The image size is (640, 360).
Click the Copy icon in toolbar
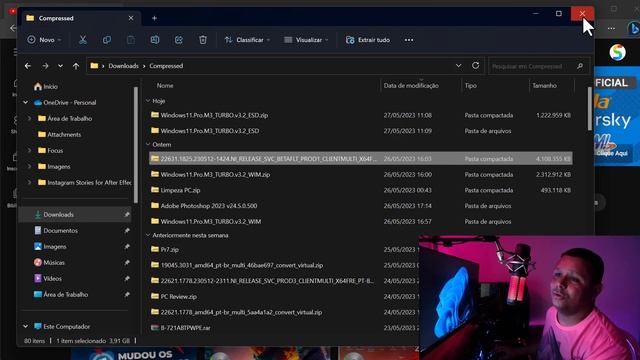click(107, 40)
